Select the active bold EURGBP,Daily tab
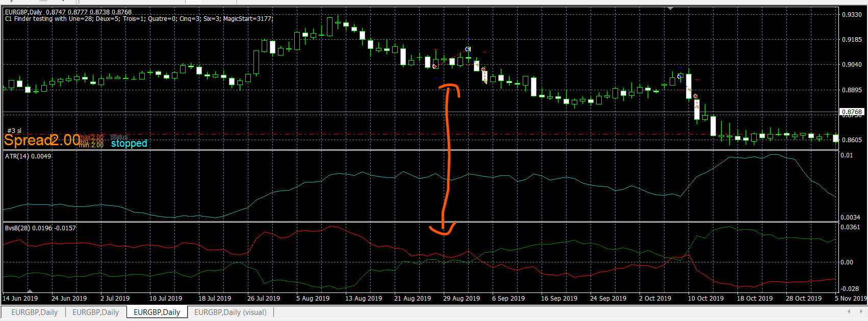The height and width of the screenshot is (321, 868). click(x=157, y=312)
